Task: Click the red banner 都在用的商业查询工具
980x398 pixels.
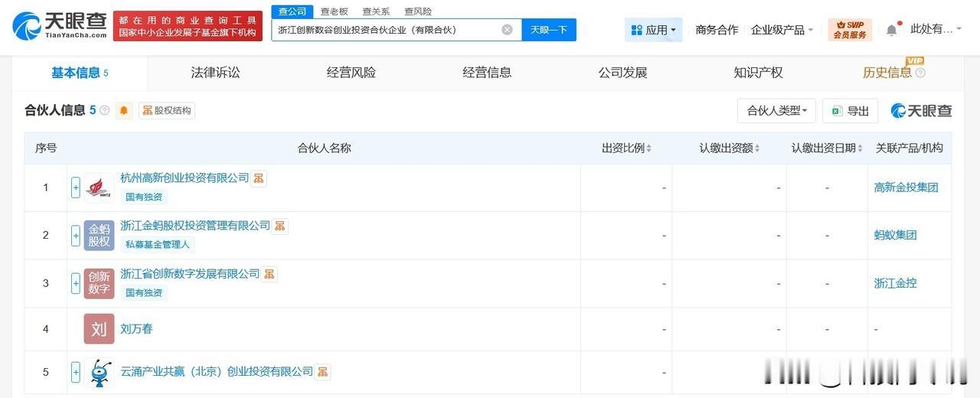Action: click(186, 26)
